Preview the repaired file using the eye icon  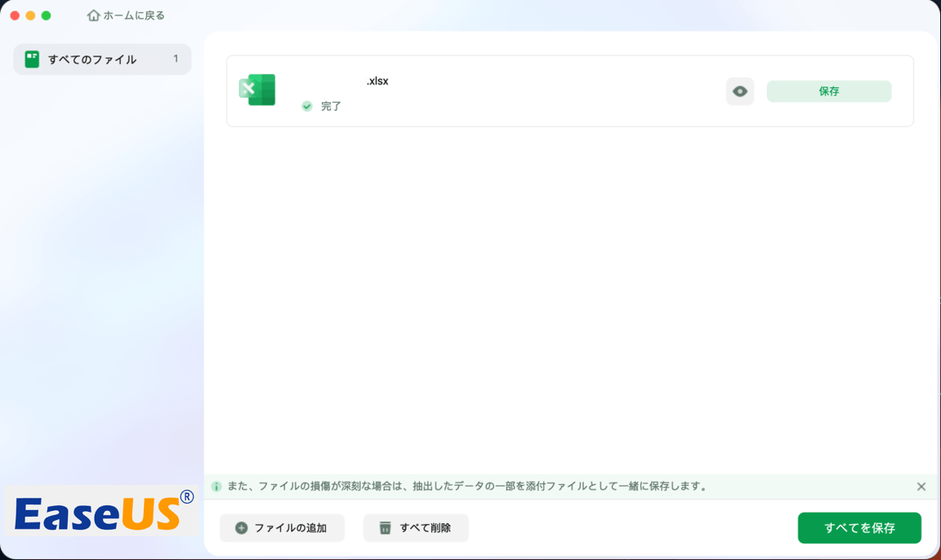click(x=739, y=91)
